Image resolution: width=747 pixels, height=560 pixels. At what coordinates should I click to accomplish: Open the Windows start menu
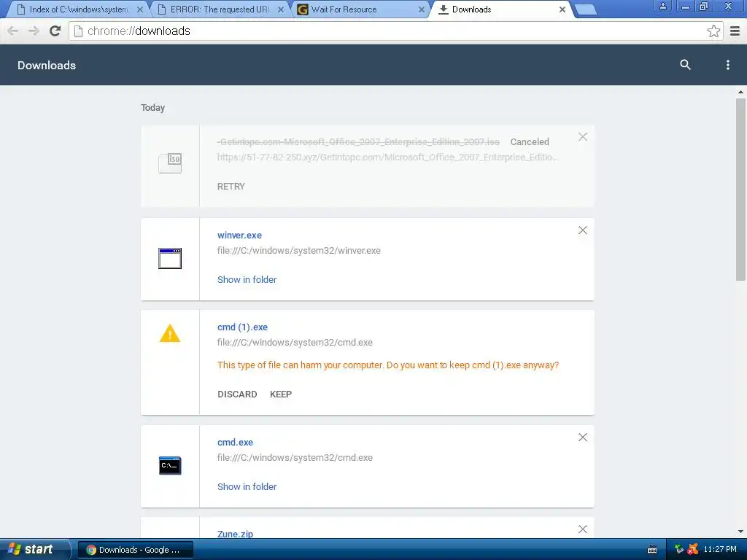click(x=34, y=550)
